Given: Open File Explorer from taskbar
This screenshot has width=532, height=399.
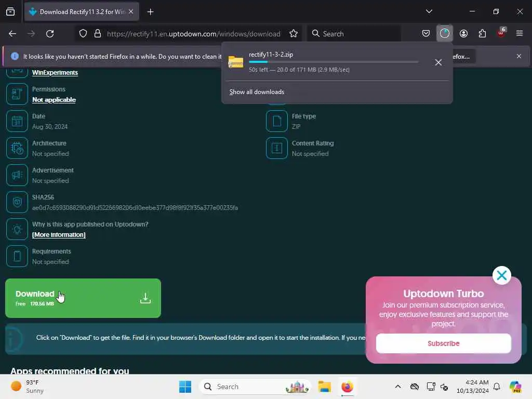Looking at the screenshot, I should pyautogui.click(x=324, y=387).
